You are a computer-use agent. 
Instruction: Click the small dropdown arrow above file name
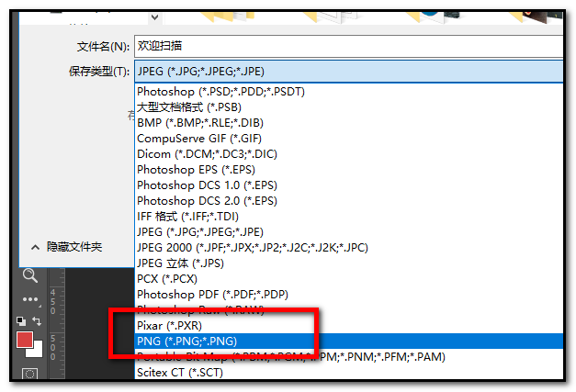(154, 17)
